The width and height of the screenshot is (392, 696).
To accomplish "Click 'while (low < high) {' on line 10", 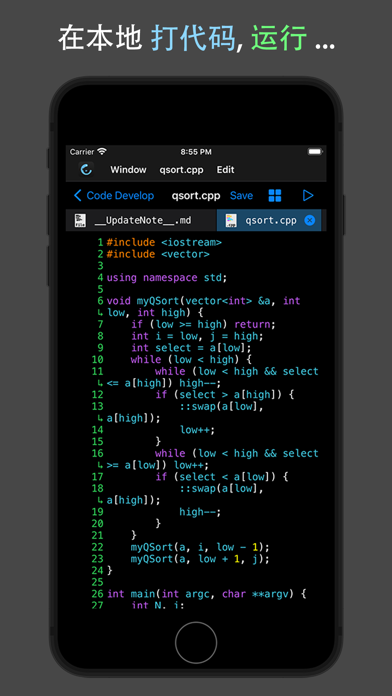I will (x=191, y=360).
